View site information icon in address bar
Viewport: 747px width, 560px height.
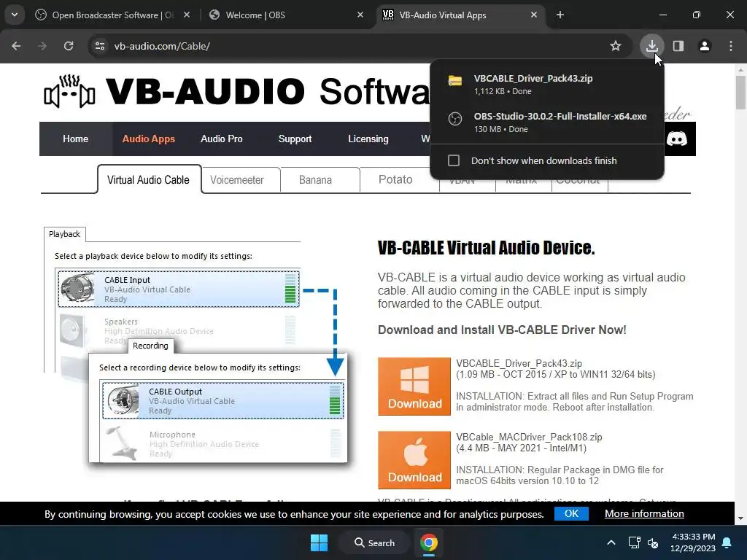100,46
